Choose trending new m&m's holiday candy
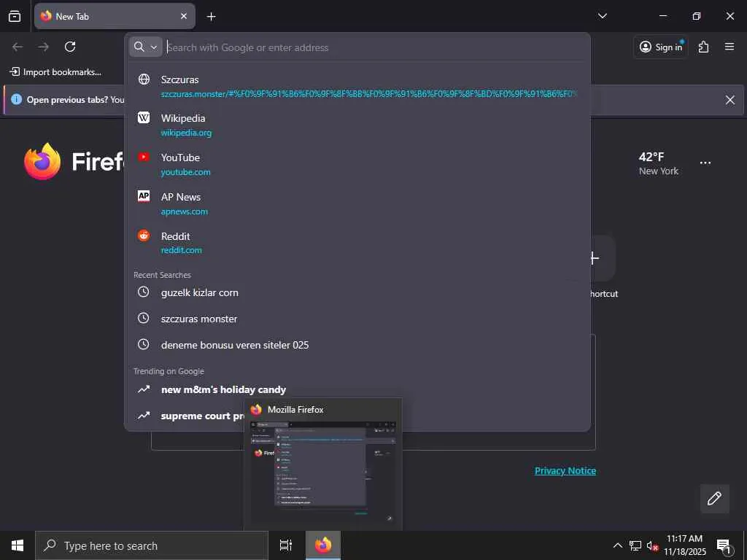 [357, 389]
